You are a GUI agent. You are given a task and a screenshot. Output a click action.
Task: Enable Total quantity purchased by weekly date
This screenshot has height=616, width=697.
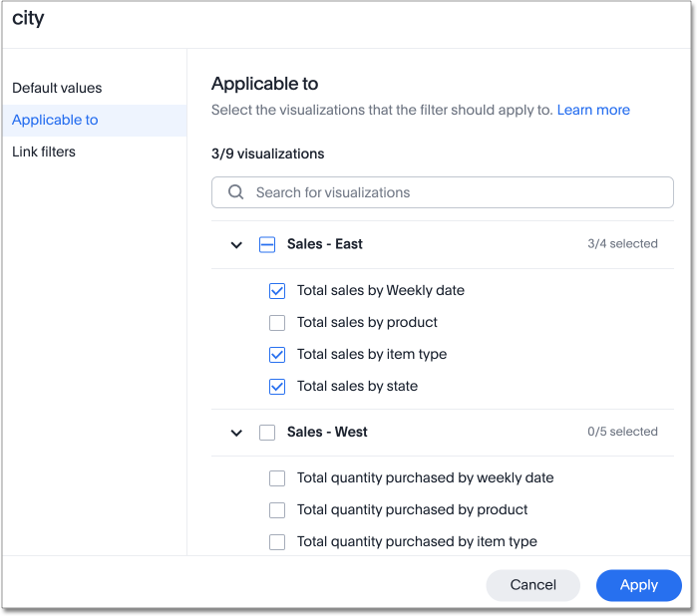277,478
